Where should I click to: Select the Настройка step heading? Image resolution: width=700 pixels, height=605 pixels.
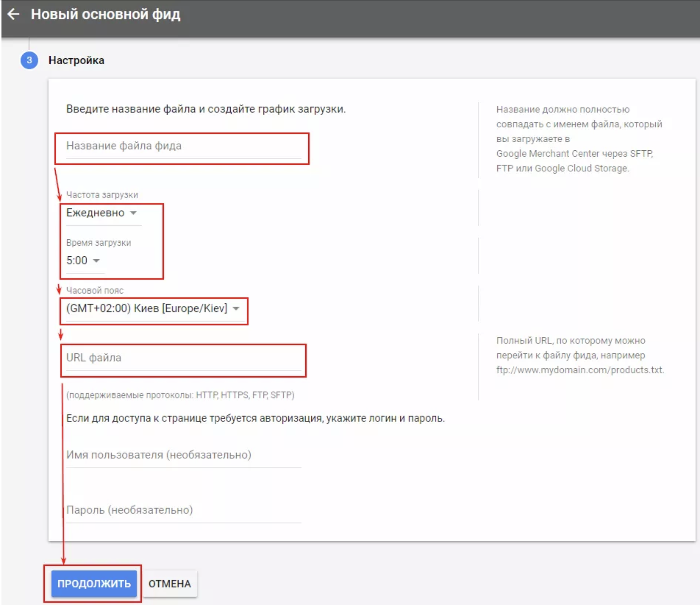76,60
